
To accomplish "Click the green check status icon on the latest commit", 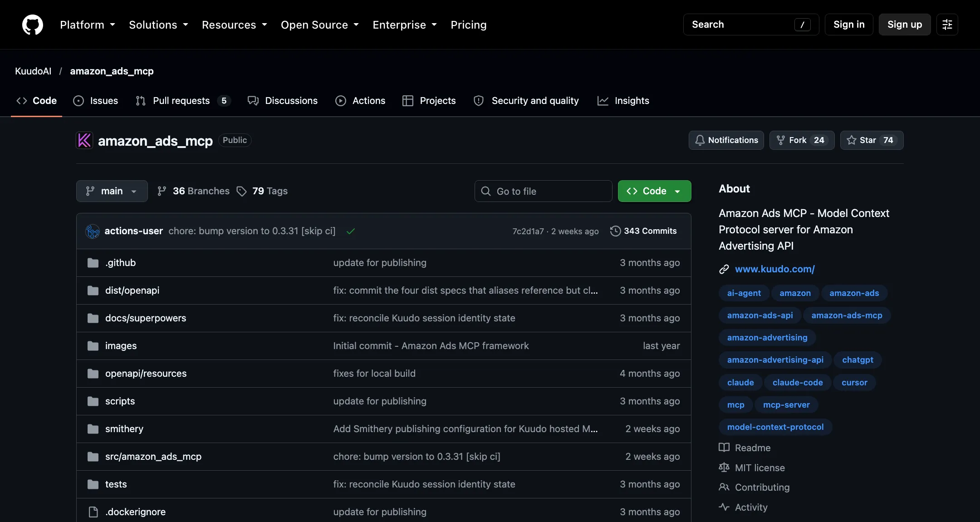I will coord(351,231).
